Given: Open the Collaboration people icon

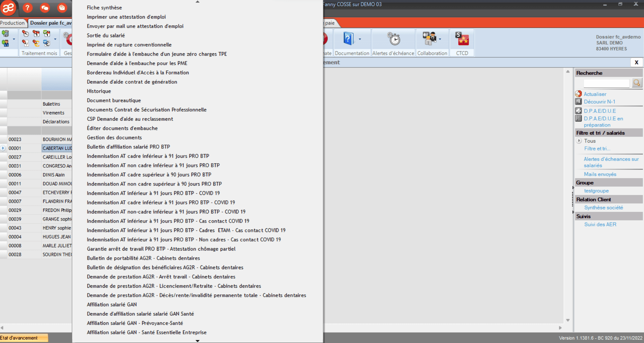Looking at the screenshot, I should [x=430, y=38].
